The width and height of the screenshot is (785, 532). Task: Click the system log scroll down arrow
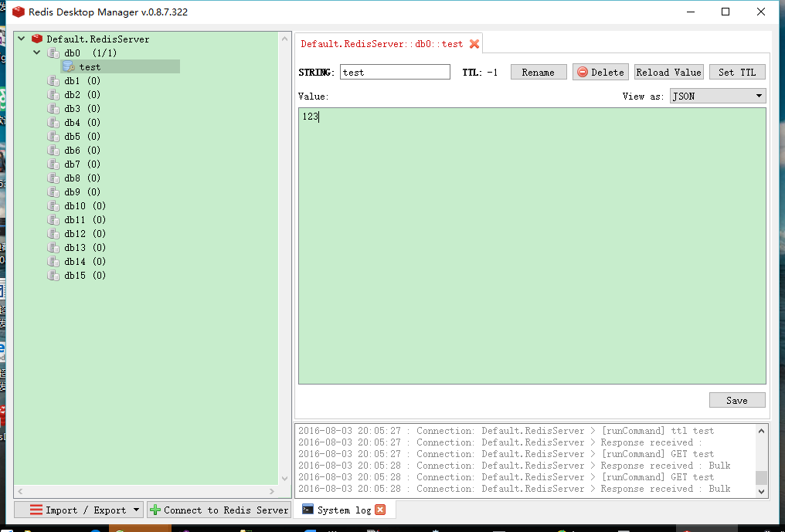coord(762,491)
